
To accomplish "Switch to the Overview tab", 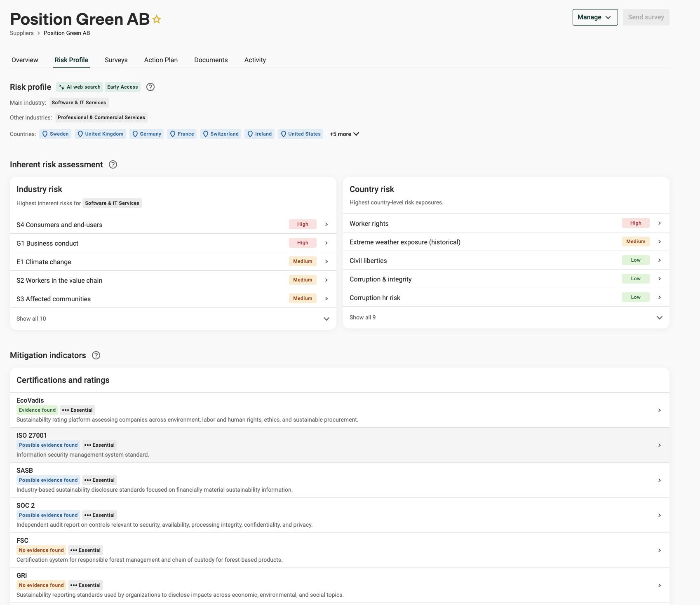I will tap(25, 60).
